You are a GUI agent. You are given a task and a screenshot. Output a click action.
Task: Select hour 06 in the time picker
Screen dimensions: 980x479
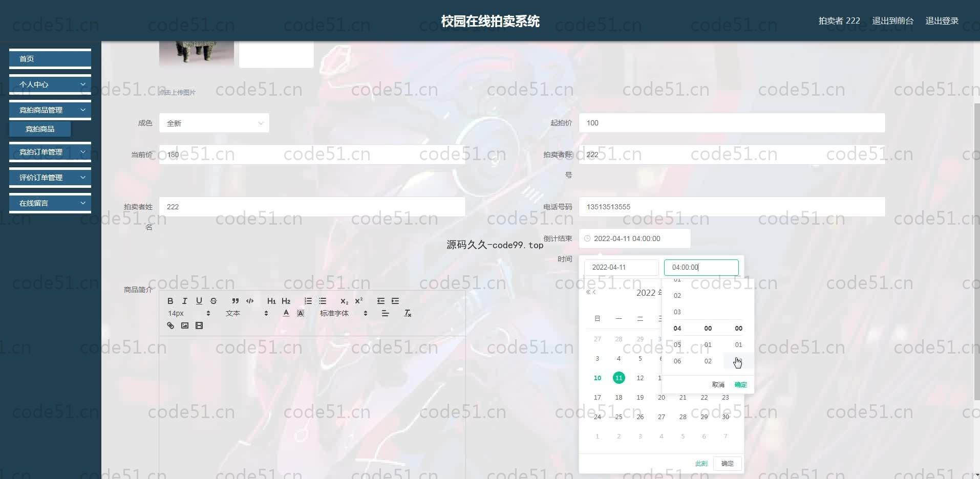677,361
